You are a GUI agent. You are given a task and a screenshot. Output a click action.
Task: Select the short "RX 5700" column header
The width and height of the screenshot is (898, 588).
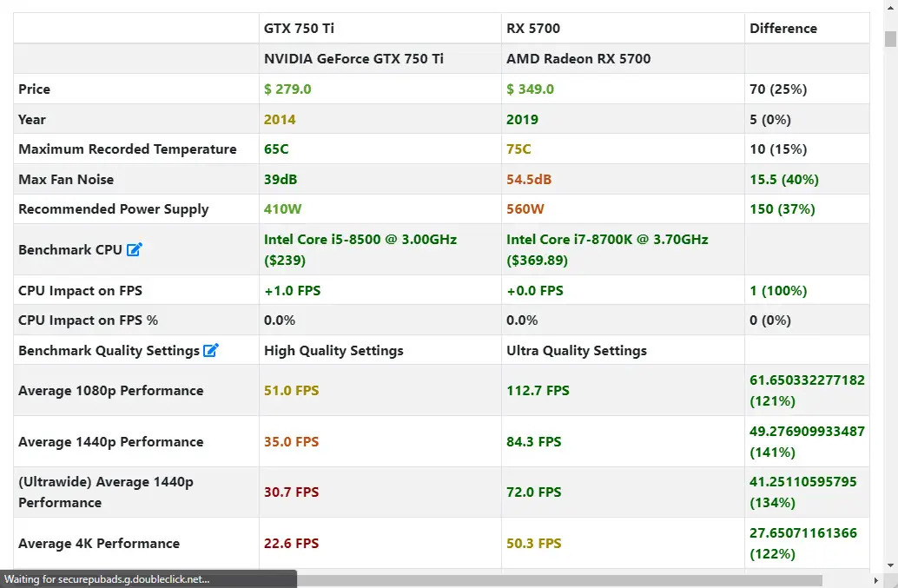533,28
